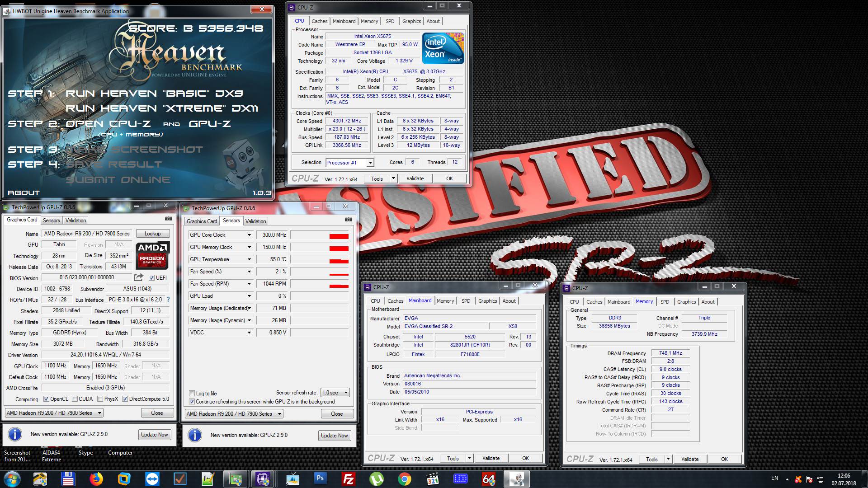Image resolution: width=868 pixels, height=488 pixels.
Task: Open the GPU-Z taskbar icon
Action: 235,479
